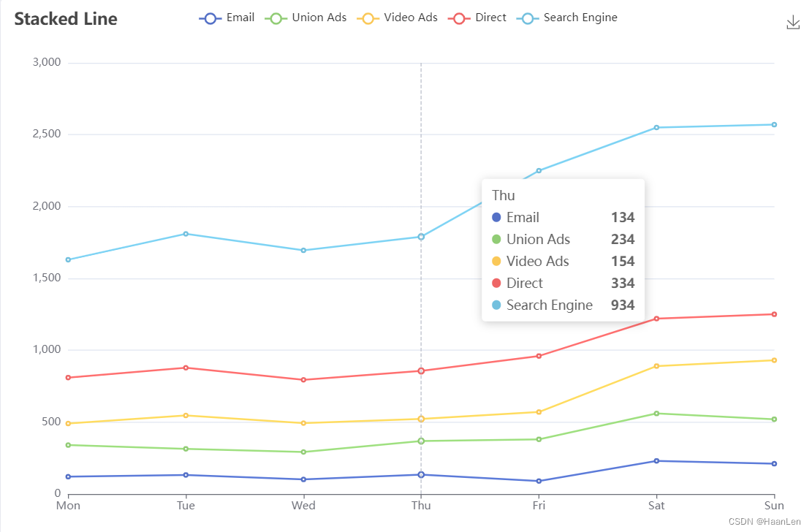Click the Search Engine legend circle

coord(529,18)
